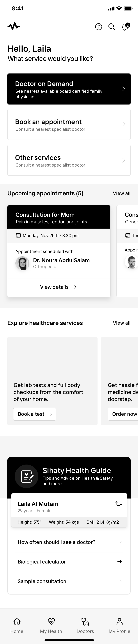This screenshot has width=138, height=644.
Task: Open the My Profile tab
Action: pos(120,626)
